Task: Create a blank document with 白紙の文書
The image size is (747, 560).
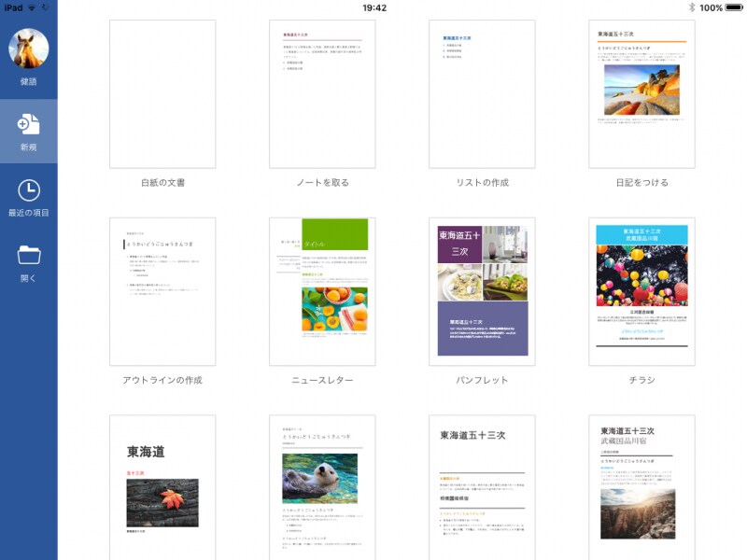Action: click(x=162, y=91)
